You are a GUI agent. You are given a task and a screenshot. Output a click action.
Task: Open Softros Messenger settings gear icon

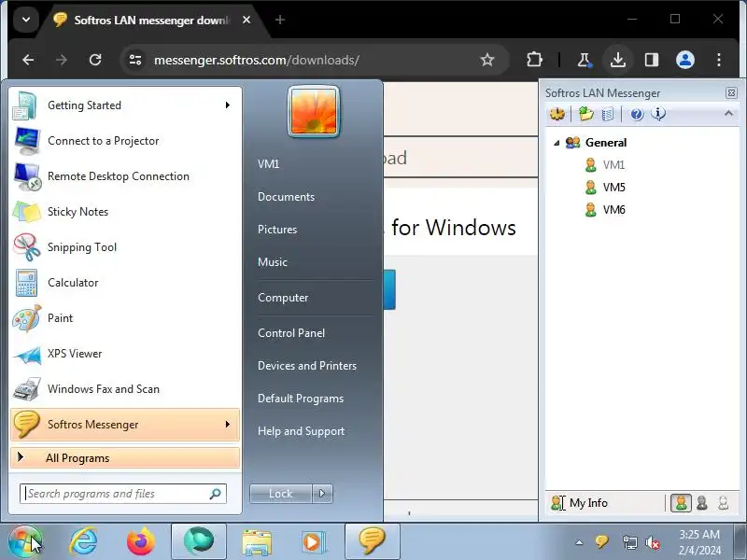click(557, 114)
